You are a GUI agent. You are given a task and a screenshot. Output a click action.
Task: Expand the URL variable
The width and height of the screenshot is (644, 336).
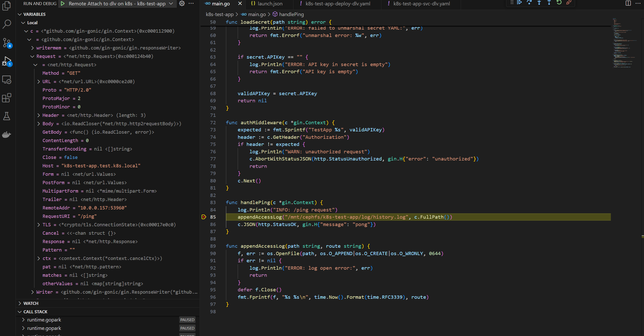[38, 81]
